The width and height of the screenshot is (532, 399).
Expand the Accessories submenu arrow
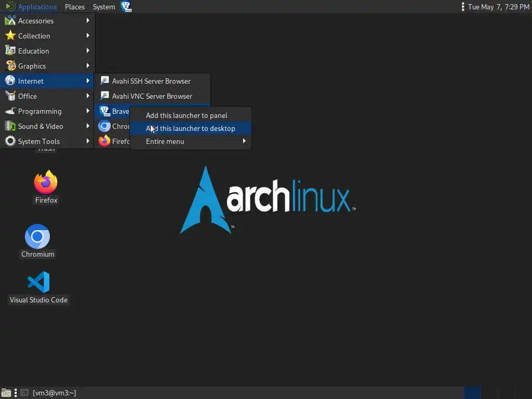point(88,21)
